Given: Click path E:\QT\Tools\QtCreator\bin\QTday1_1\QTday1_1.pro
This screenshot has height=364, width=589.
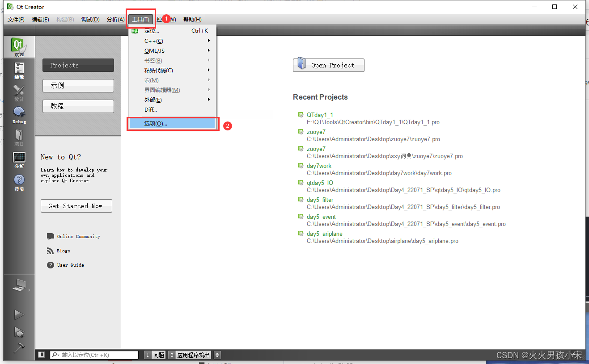Looking at the screenshot, I should 373,122.
